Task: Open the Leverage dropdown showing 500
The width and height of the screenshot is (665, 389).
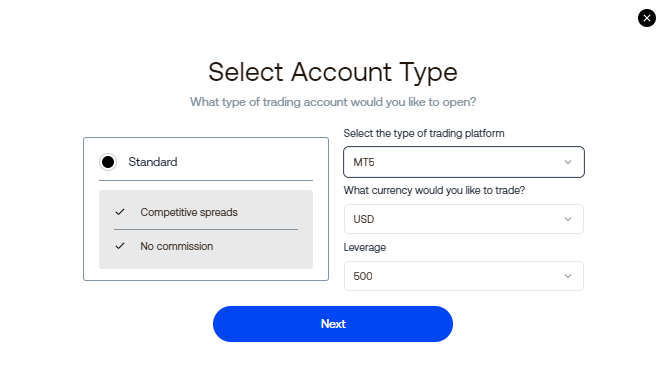Action: [464, 276]
